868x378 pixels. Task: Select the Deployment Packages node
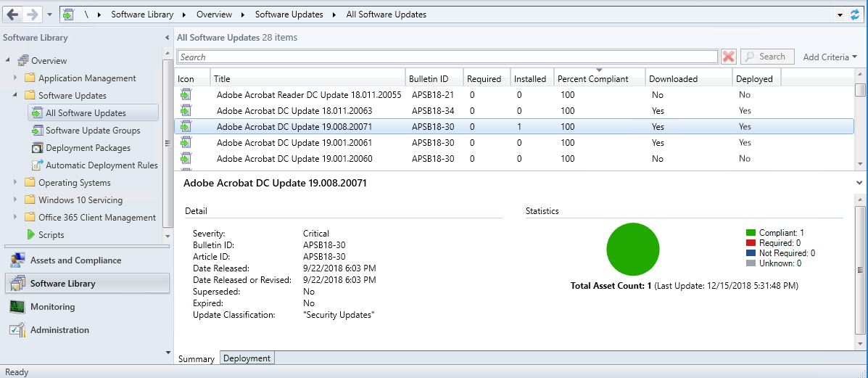(x=88, y=148)
